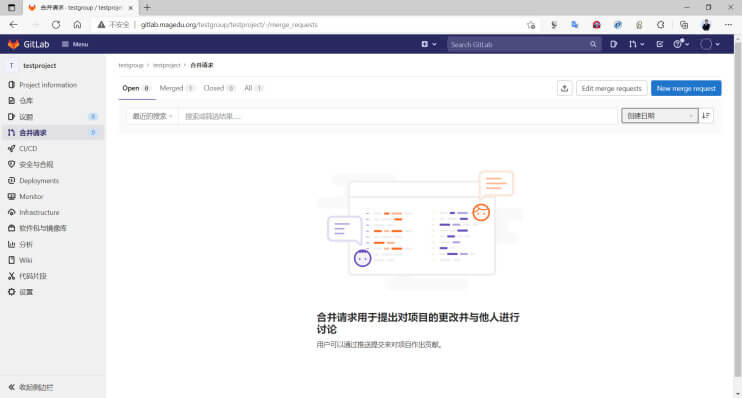Open Analytics (分析) in sidebar

pyautogui.click(x=26, y=244)
